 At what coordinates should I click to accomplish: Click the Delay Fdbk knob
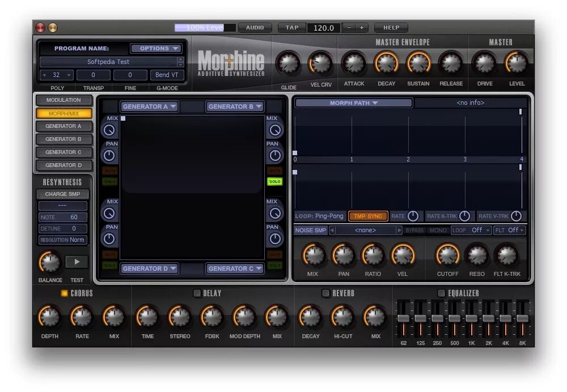tap(212, 317)
